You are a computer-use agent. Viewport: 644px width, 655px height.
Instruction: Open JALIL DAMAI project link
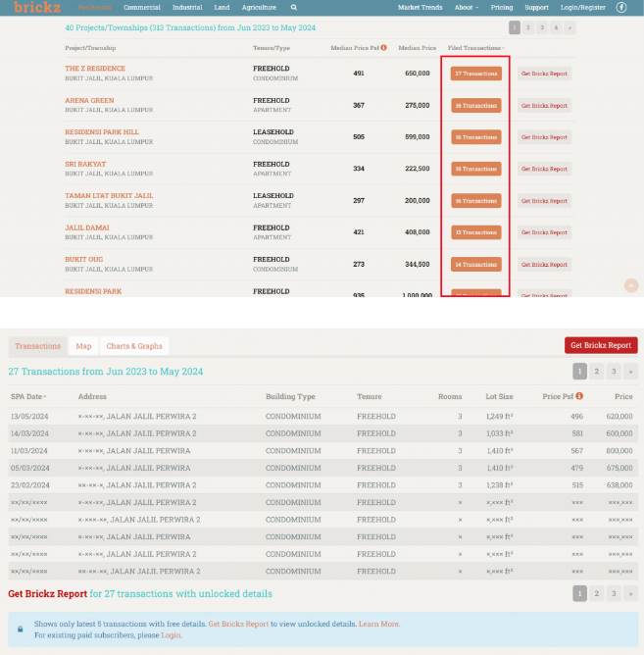click(x=87, y=227)
